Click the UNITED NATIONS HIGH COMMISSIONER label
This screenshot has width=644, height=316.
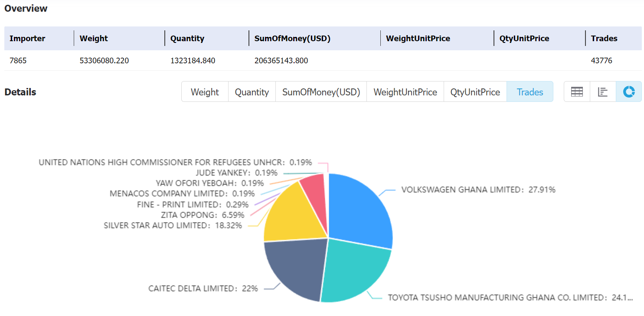tap(175, 163)
